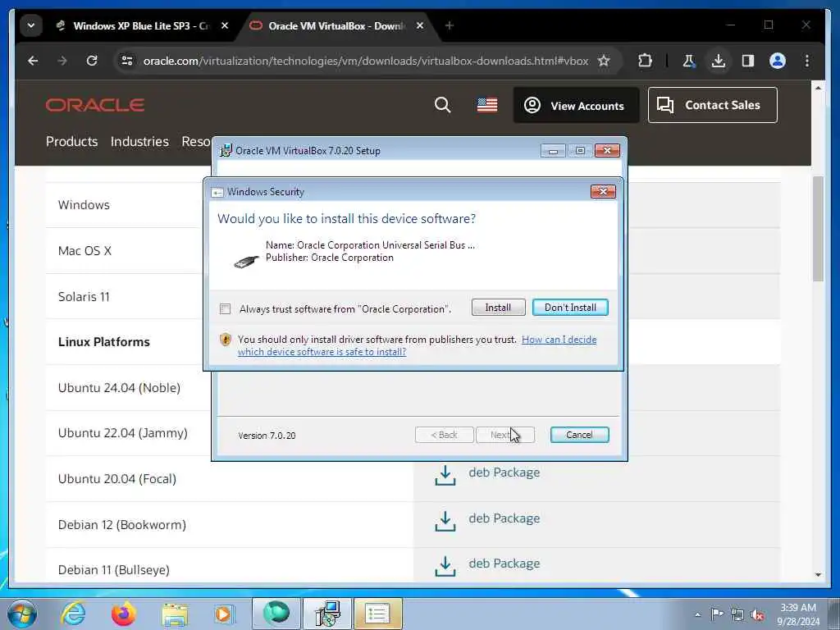Click download icon in Debian 11 row
Viewport: 840px width, 630px height.
pos(445,566)
